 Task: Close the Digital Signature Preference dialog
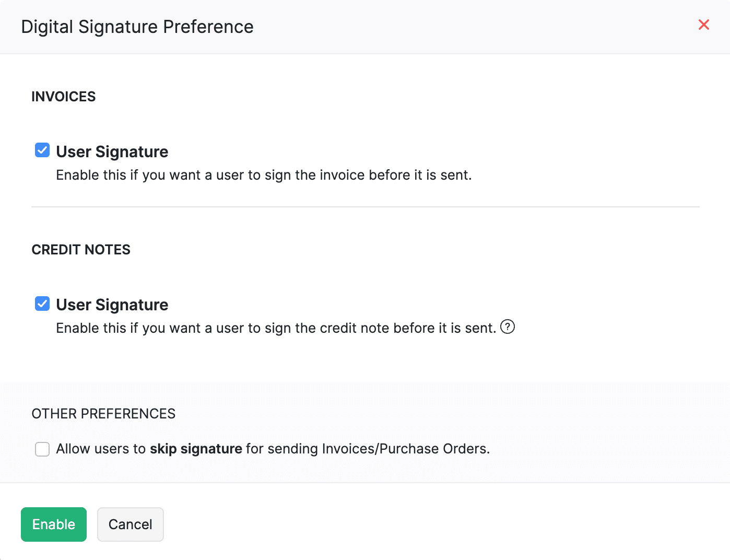click(704, 25)
